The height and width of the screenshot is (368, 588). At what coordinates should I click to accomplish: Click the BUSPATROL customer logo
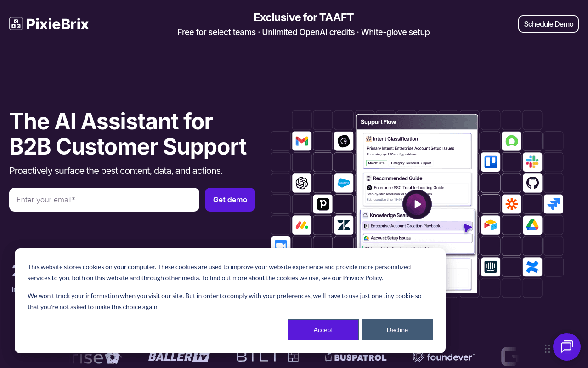pos(356,357)
